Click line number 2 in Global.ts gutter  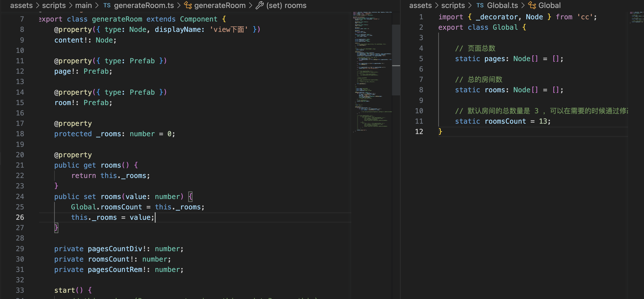point(421,27)
